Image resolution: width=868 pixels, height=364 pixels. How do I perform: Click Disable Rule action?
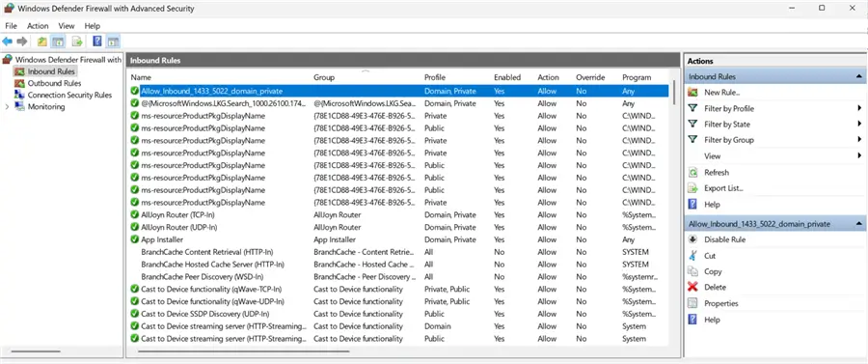724,239
